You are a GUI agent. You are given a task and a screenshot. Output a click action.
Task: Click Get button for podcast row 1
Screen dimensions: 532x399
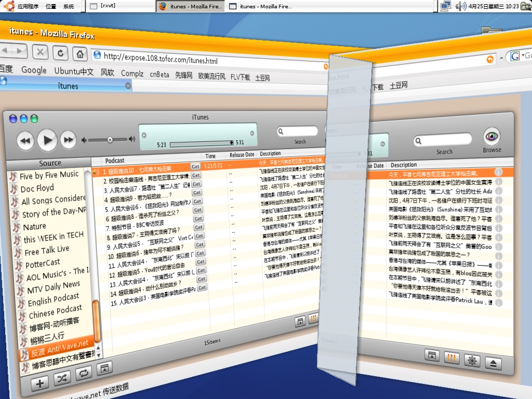(x=195, y=167)
